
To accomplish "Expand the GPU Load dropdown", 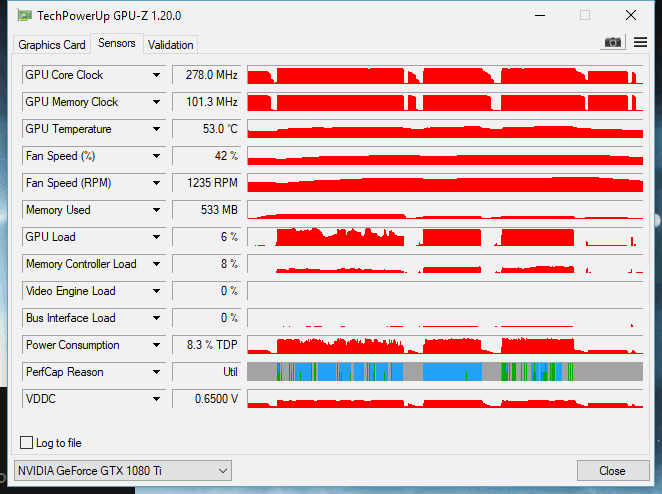I will coord(157,237).
